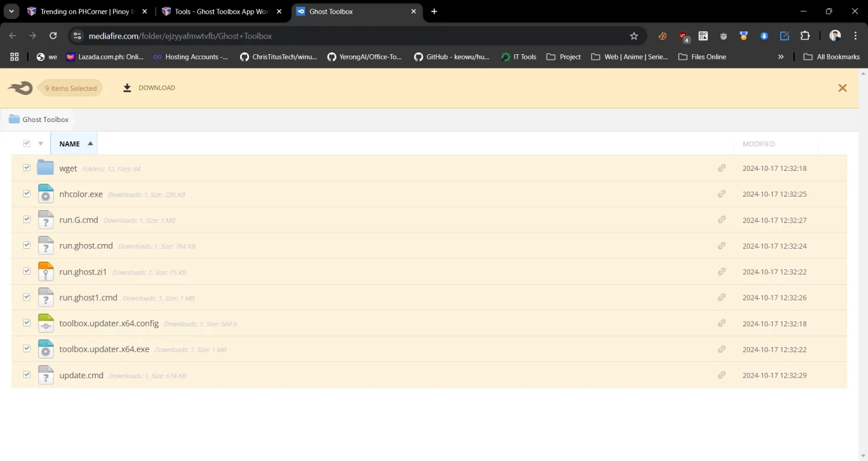
Task: Open Chrome extensions puzzle icon
Action: [x=805, y=36]
